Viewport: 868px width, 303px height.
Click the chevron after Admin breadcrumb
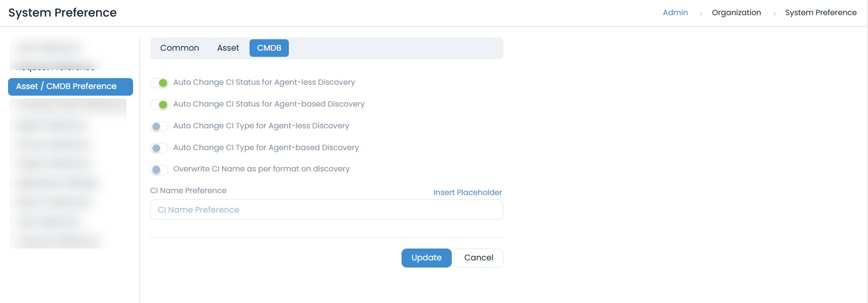pyautogui.click(x=701, y=14)
